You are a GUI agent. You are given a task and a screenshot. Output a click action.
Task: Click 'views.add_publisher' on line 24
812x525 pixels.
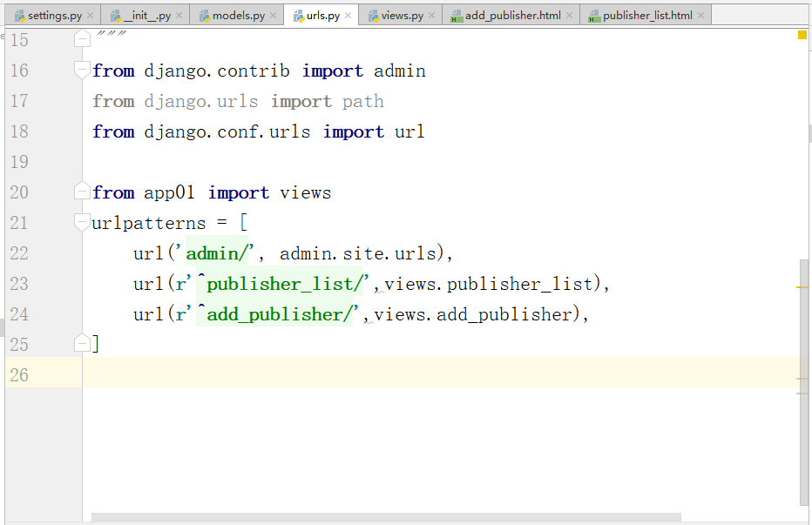[473, 315]
